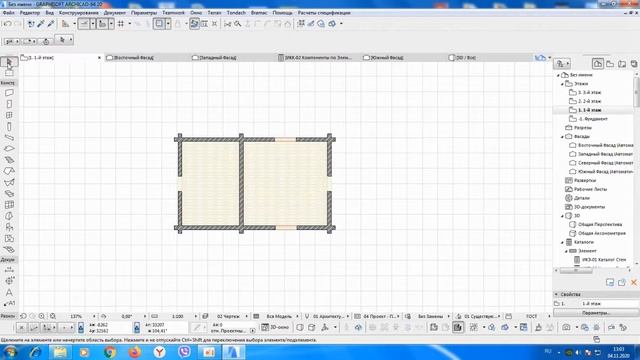This screenshot has width=640, height=360.
Task: Select the Door tool in the toolbox
Action: (x=9, y=104)
